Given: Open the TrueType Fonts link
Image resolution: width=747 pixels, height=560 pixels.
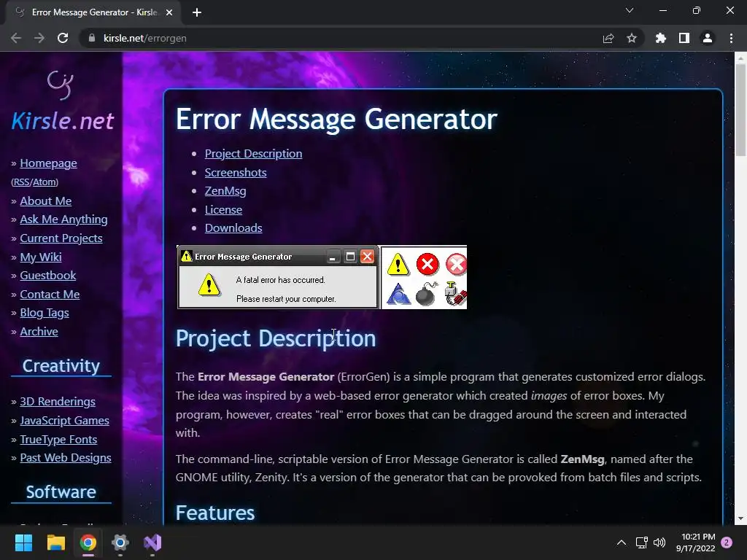Looking at the screenshot, I should pos(58,440).
